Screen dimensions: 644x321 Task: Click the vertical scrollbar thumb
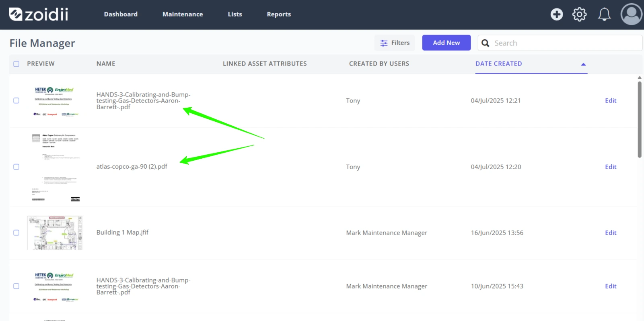(640, 119)
